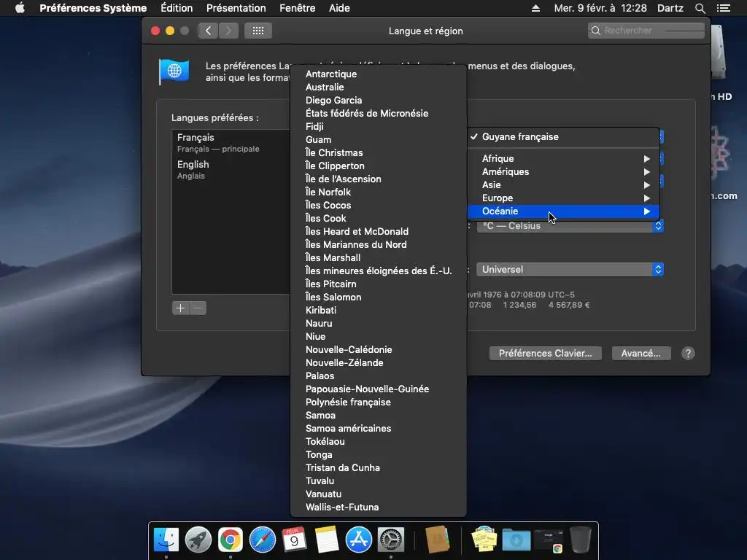Pick Papouasie-Nouvelle-Guinée from list

tap(379, 389)
